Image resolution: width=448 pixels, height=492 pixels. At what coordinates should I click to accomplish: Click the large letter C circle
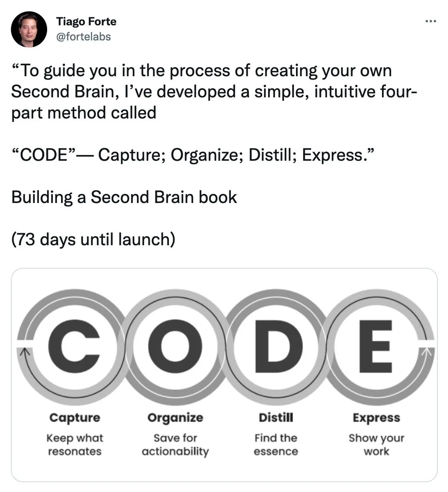pyautogui.click(x=75, y=346)
